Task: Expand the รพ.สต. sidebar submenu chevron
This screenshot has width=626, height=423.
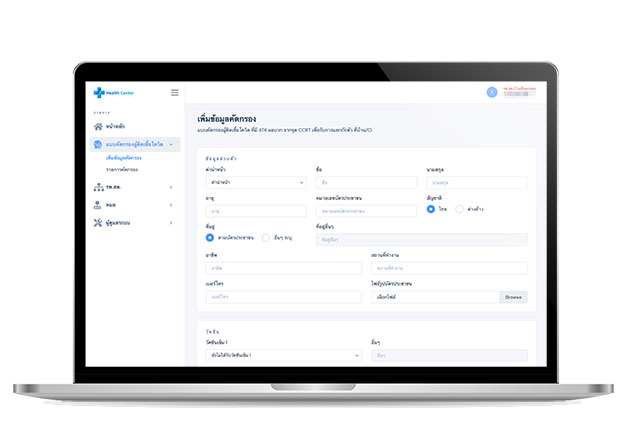Action: coord(172,187)
